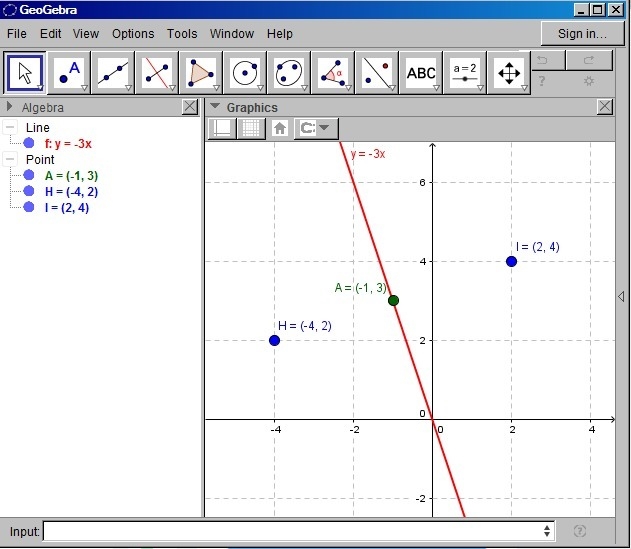Hide point A = (-1, 3)

pyautogui.click(x=29, y=175)
